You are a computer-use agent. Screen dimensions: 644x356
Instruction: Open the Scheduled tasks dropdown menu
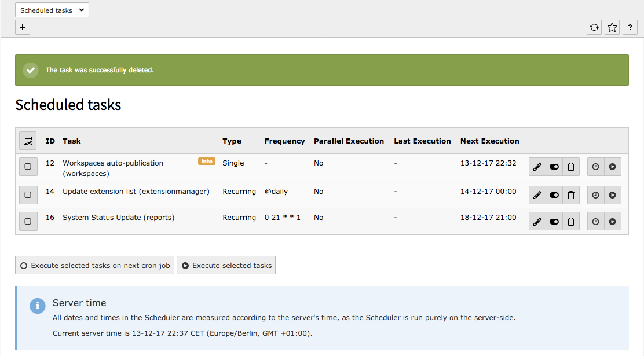point(52,10)
